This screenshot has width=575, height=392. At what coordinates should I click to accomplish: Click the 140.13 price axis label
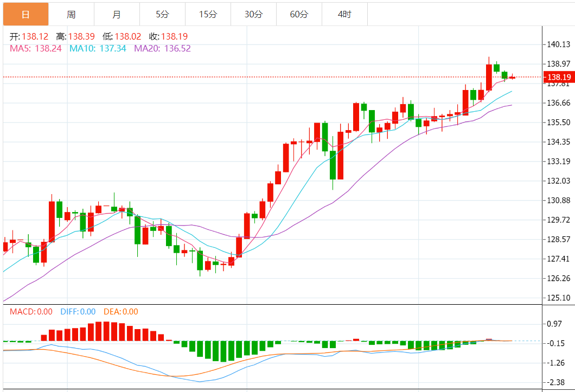[559, 44]
